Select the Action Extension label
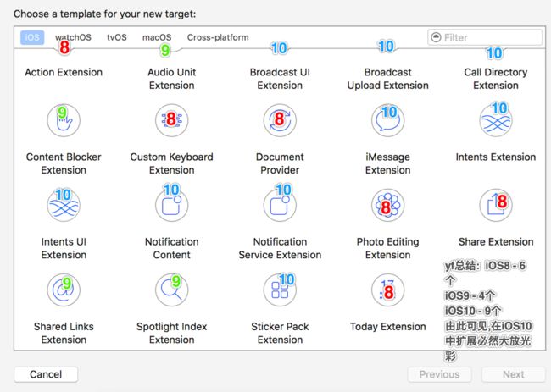The image size is (551, 392). point(64,72)
